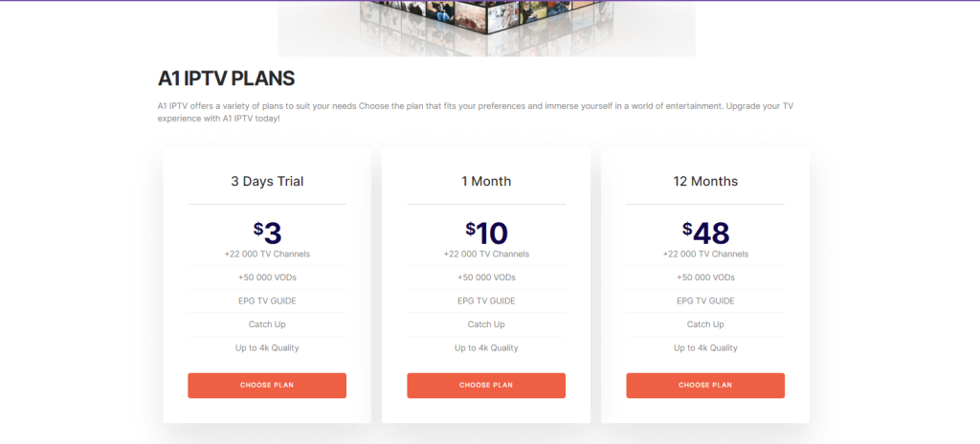
Task: Click Catch Up in 12 Months card
Action: pyautogui.click(x=705, y=324)
